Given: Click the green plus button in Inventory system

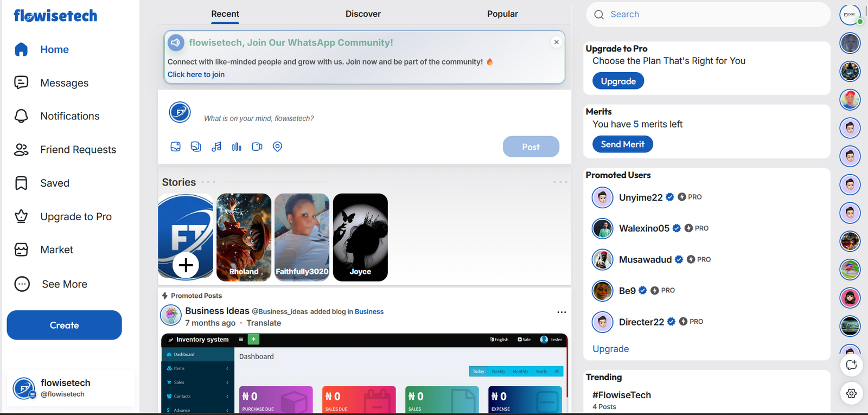Looking at the screenshot, I should tap(253, 339).
